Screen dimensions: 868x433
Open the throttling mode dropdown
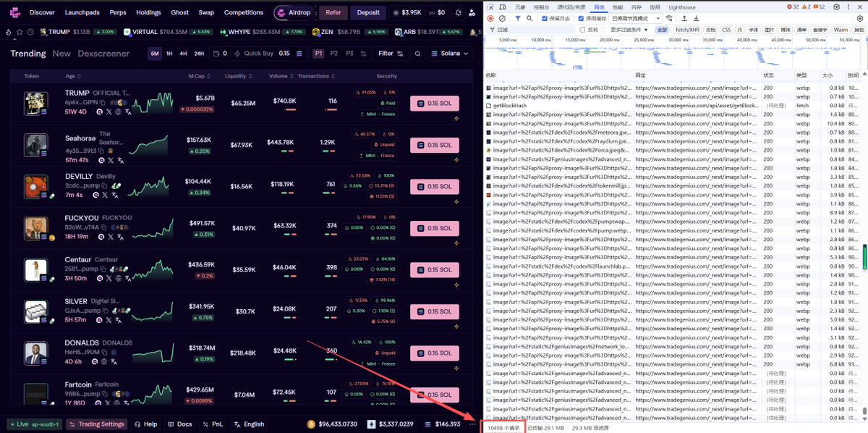click(x=636, y=18)
